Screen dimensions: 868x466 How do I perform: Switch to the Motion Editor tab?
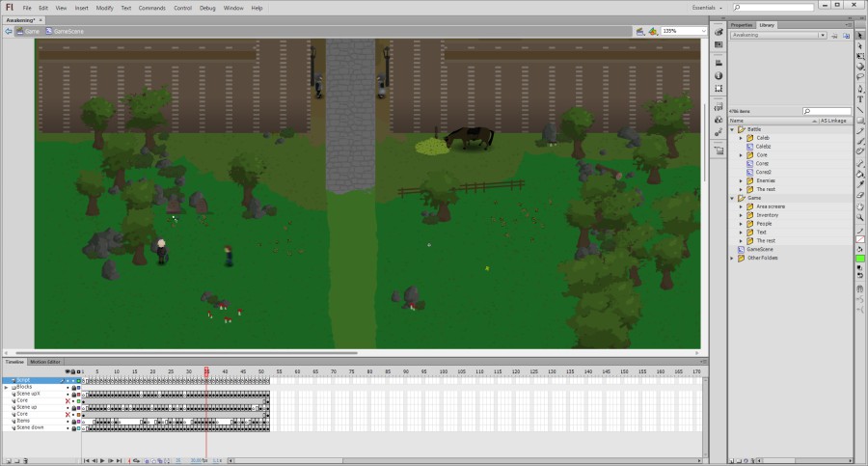click(45, 362)
